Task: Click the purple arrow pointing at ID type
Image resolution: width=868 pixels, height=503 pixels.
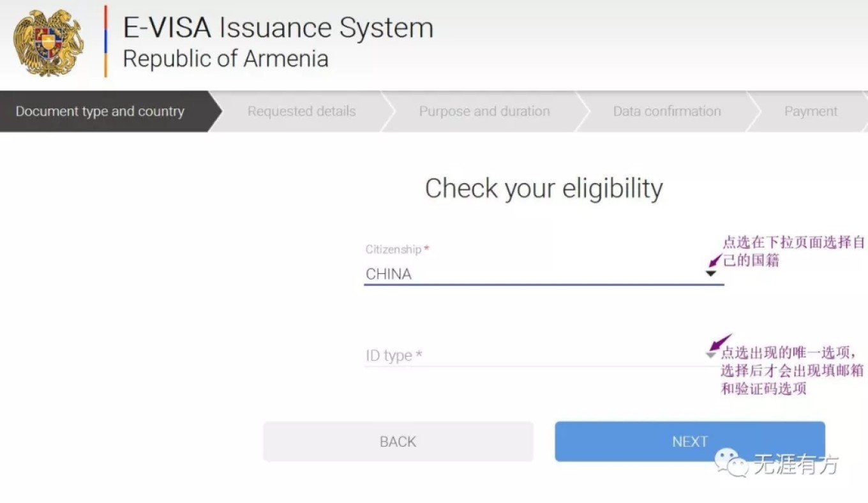Action: [720, 342]
